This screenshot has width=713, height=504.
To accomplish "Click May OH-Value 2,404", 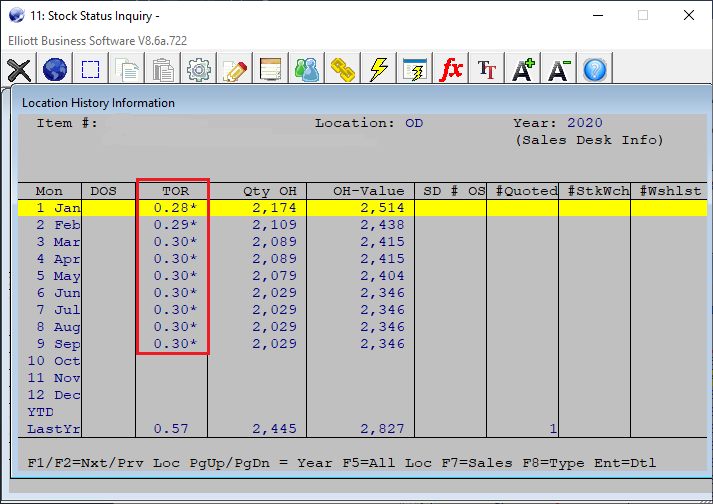I will (x=382, y=276).
